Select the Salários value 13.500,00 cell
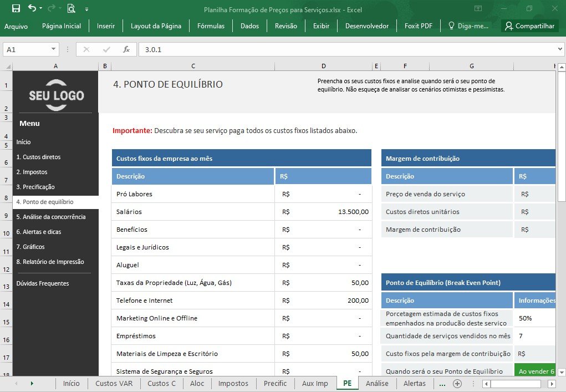Viewport: 566px width, 392px height. 323,212
